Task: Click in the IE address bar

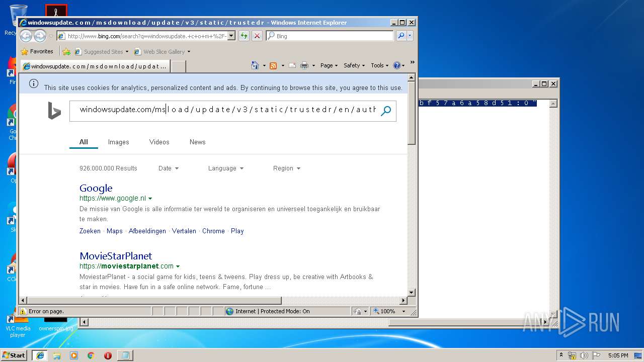Action: [x=147, y=36]
